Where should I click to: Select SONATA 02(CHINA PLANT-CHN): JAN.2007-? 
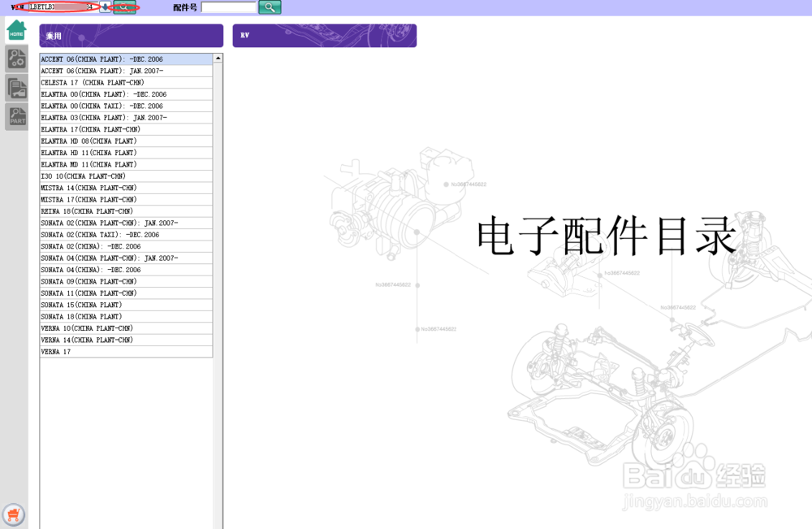(x=126, y=223)
